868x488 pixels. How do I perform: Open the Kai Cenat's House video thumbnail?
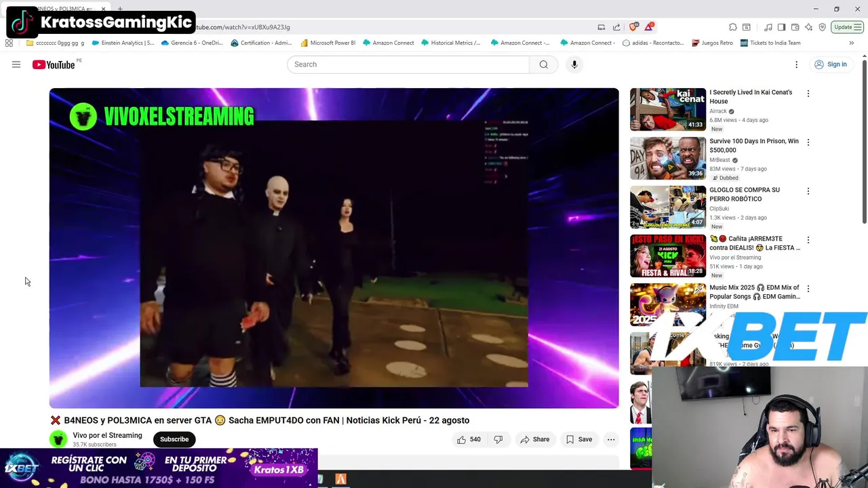668,109
